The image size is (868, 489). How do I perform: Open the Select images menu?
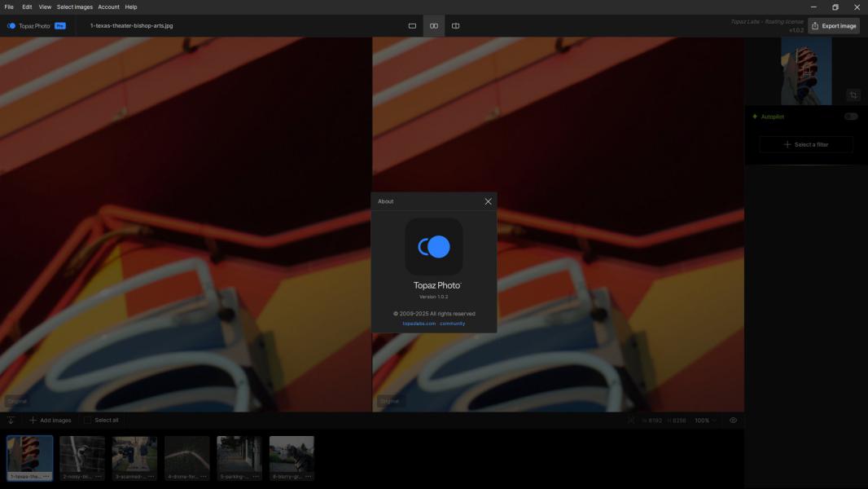pyautogui.click(x=74, y=7)
